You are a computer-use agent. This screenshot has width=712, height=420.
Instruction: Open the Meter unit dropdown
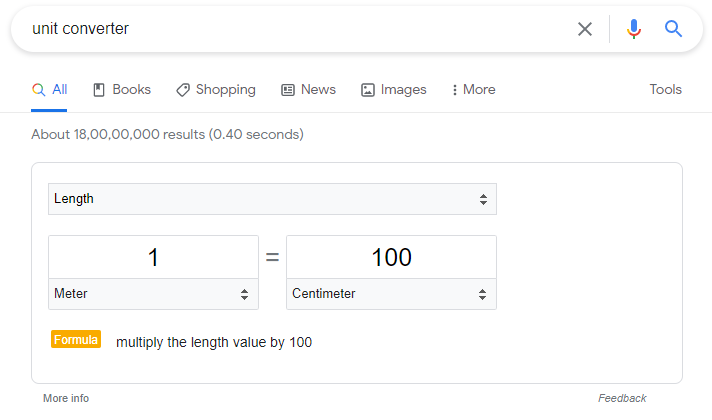153,294
